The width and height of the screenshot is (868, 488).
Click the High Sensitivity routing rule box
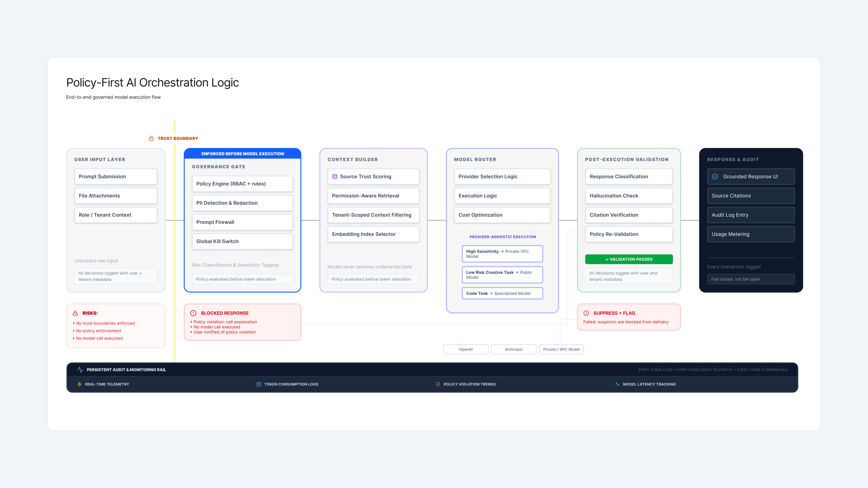point(502,254)
